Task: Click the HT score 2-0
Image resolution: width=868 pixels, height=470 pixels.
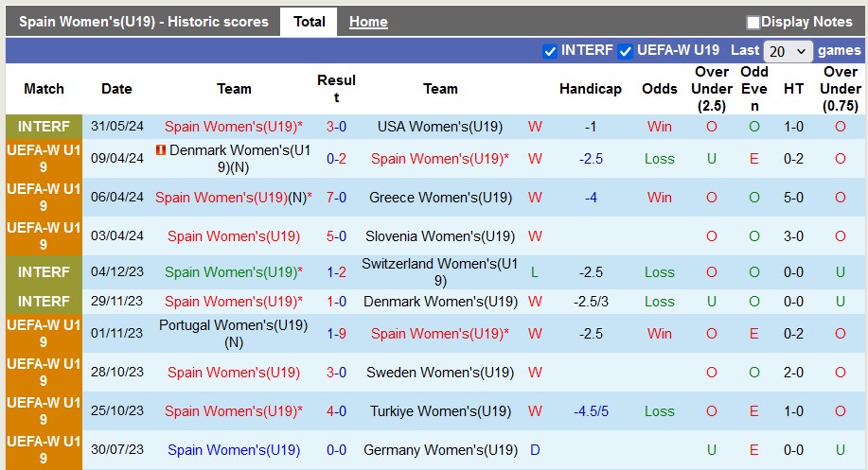Action: pyautogui.click(x=793, y=373)
